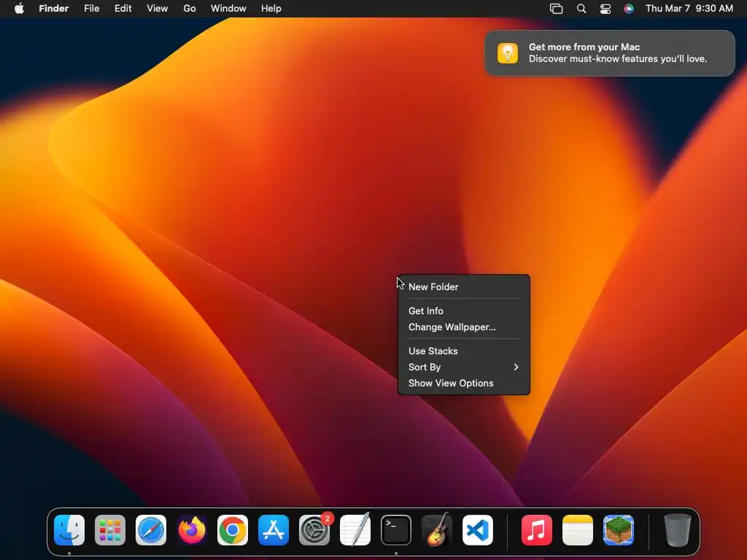Expand the Sort By submenu
747x560 pixels.
[x=463, y=367]
